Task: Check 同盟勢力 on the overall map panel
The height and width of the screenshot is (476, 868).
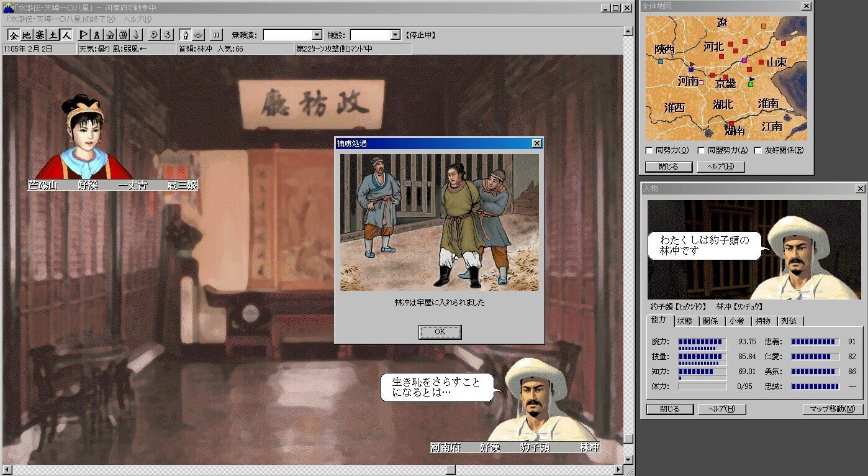Action: [x=701, y=150]
